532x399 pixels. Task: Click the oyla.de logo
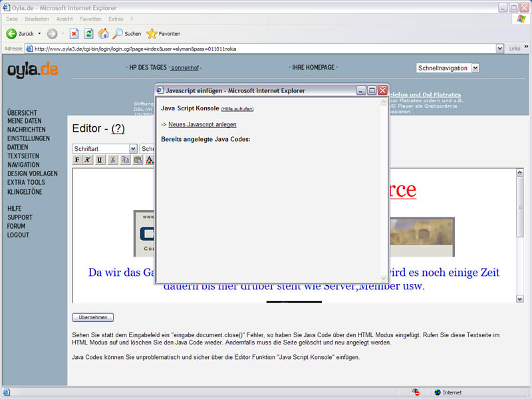(x=33, y=70)
